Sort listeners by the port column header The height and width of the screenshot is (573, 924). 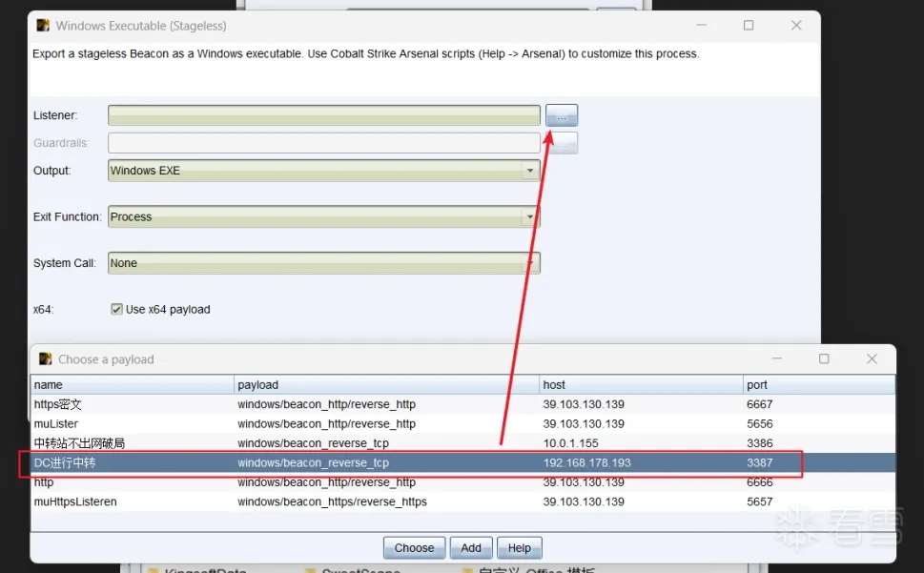(818, 384)
